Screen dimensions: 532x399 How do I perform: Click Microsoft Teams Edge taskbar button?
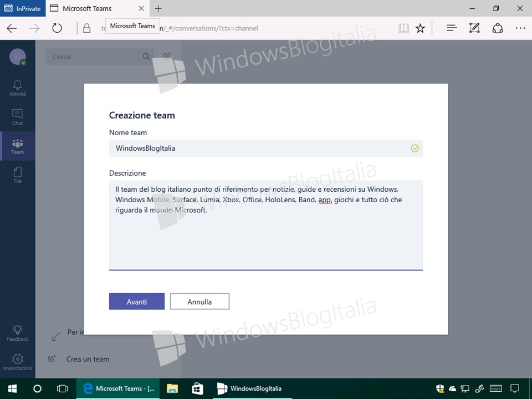pyautogui.click(x=119, y=388)
